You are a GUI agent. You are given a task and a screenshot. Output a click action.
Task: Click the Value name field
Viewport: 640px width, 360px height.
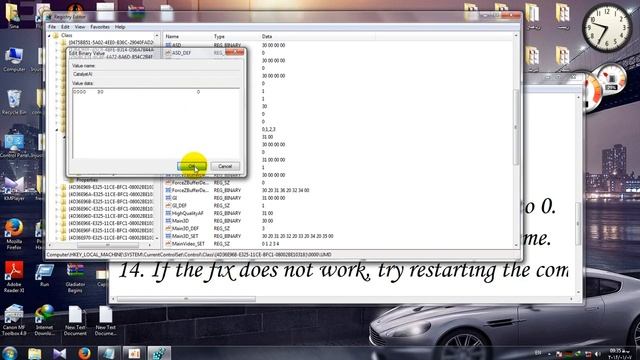(x=156, y=74)
